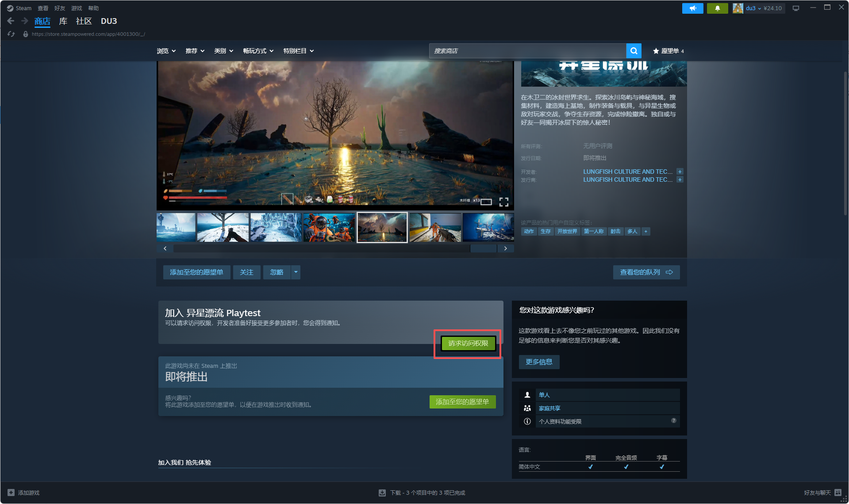This screenshot has height=504, width=849.
Task: Click the store search magnifier button
Action: coord(634,51)
